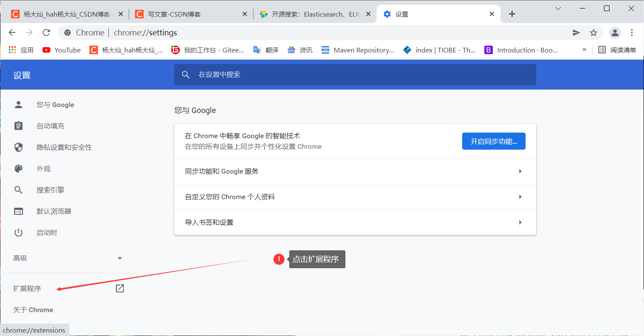Reload the current page
Image resolution: width=644 pixels, height=336 pixels.
pyautogui.click(x=46, y=33)
